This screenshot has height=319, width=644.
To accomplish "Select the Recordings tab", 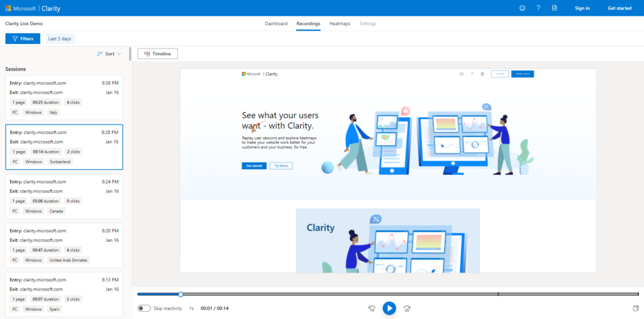I will click(308, 23).
